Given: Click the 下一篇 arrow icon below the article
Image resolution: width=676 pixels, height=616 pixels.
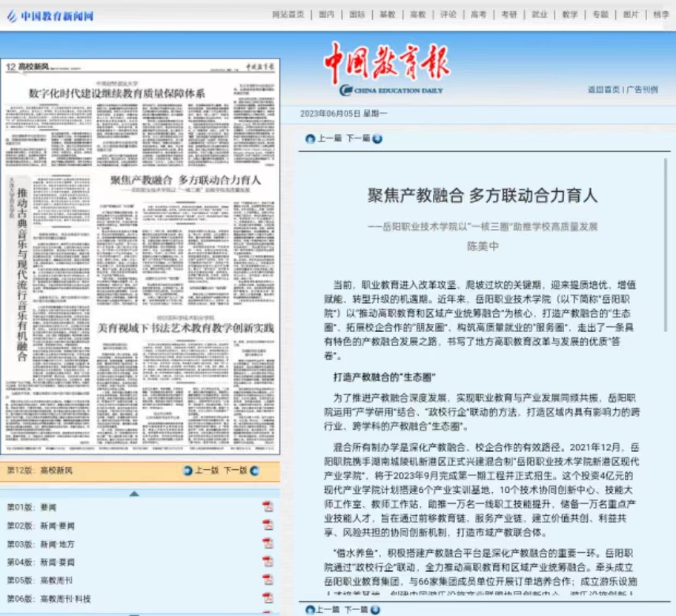Looking at the screenshot, I should click(375, 610).
